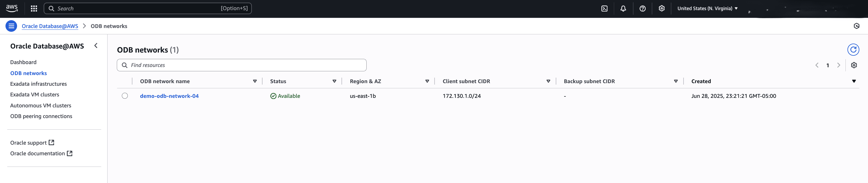The width and height of the screenshot is (868, 183).
Task: Click the AWS logo home icon
Action: 12,8
